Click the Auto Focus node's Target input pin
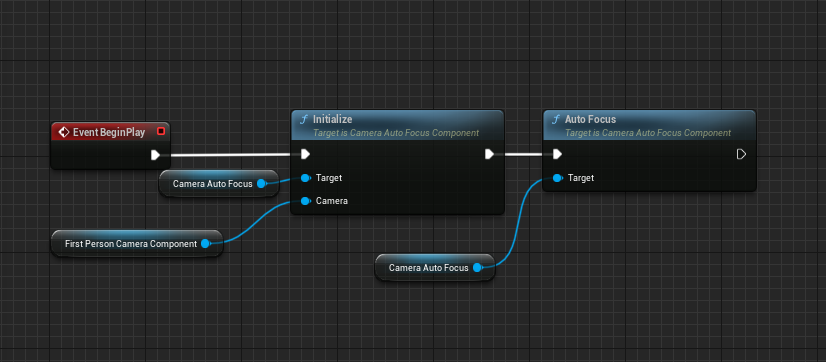826x362 pixels. (557, 178)
